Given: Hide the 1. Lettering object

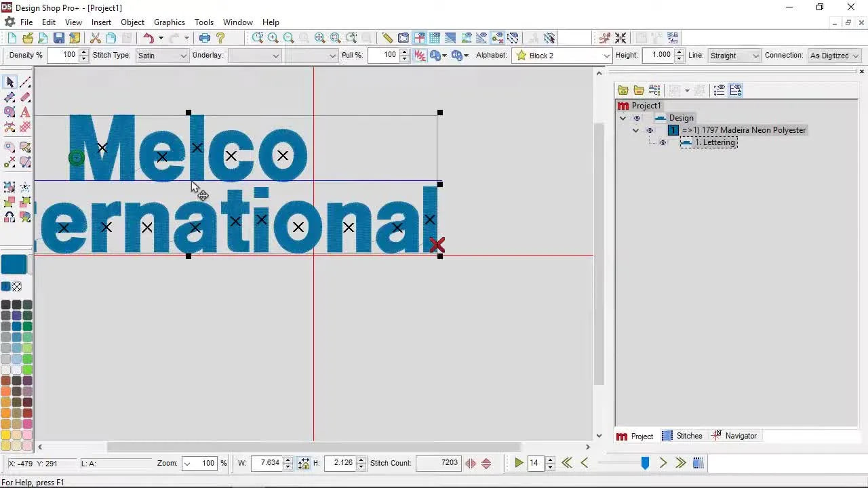Looking at the screenshot, I should pos(663,142).
